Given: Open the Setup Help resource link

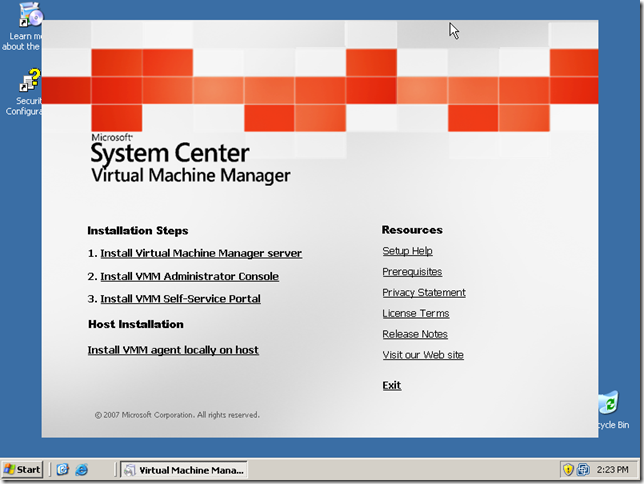Looking at the screenshot, I should pos(407,251).
